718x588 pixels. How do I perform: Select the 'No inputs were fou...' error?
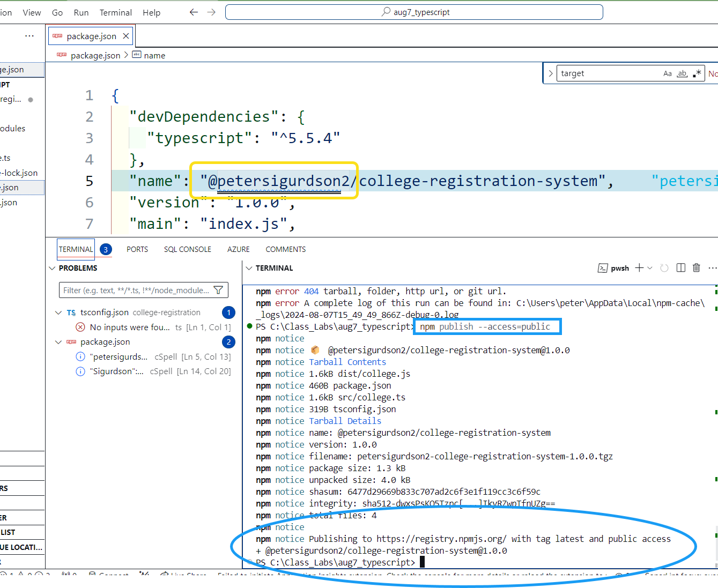pos(154,327)
